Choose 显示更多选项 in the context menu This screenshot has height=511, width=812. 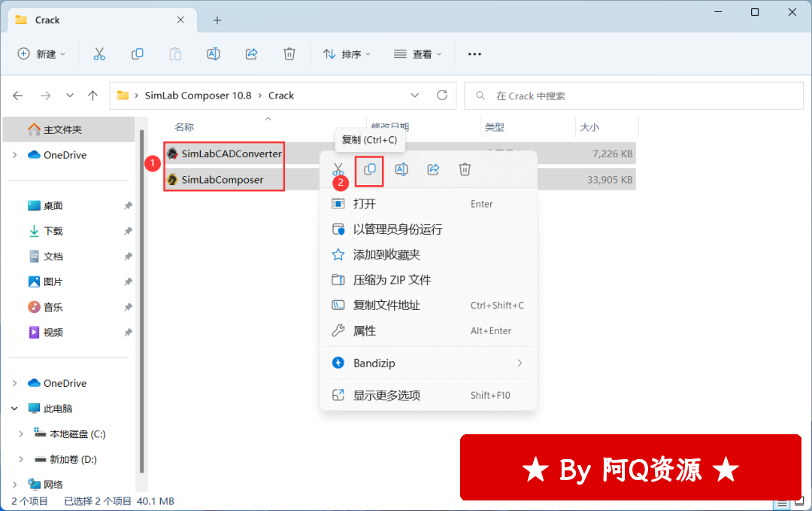[429, 395]
